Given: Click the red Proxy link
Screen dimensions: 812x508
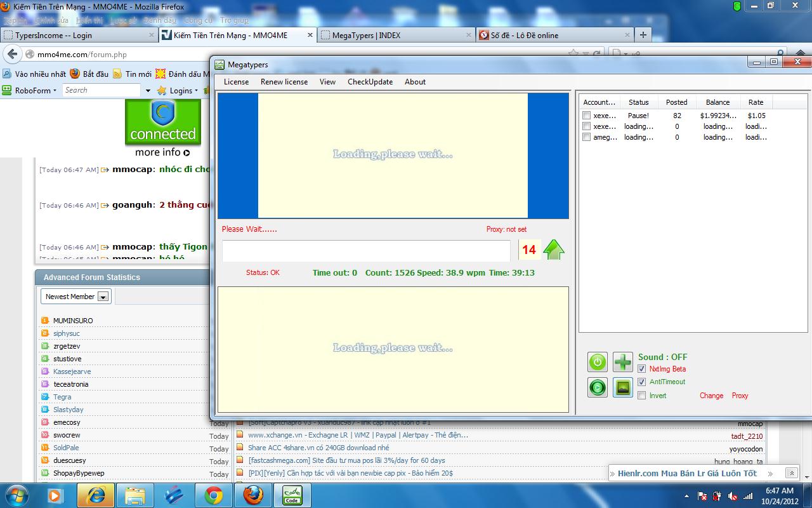Looking at the screenshot, I should point(740,396).
